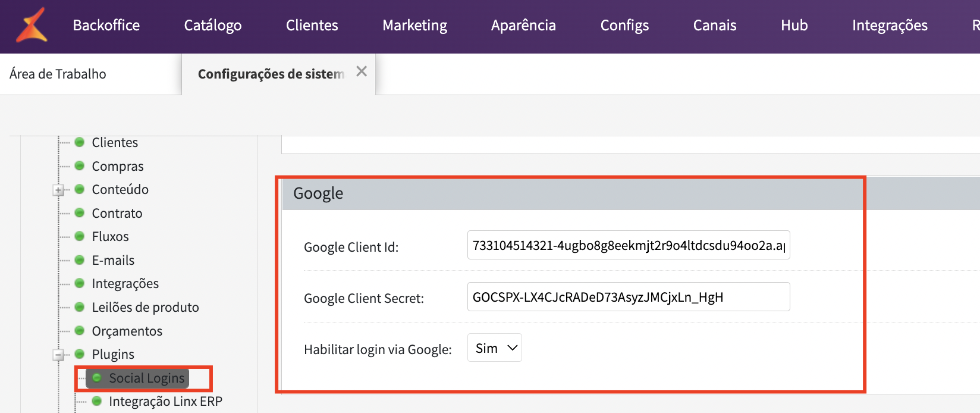980x413 pixels.
Task: Click green dot icon beside Integração Linx ERP
Action: point(97,401)
